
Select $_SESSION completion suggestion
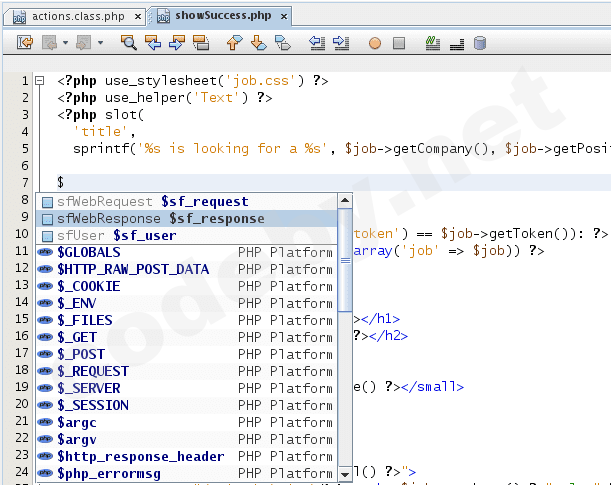pyautogui.click(x=93, y=405)
